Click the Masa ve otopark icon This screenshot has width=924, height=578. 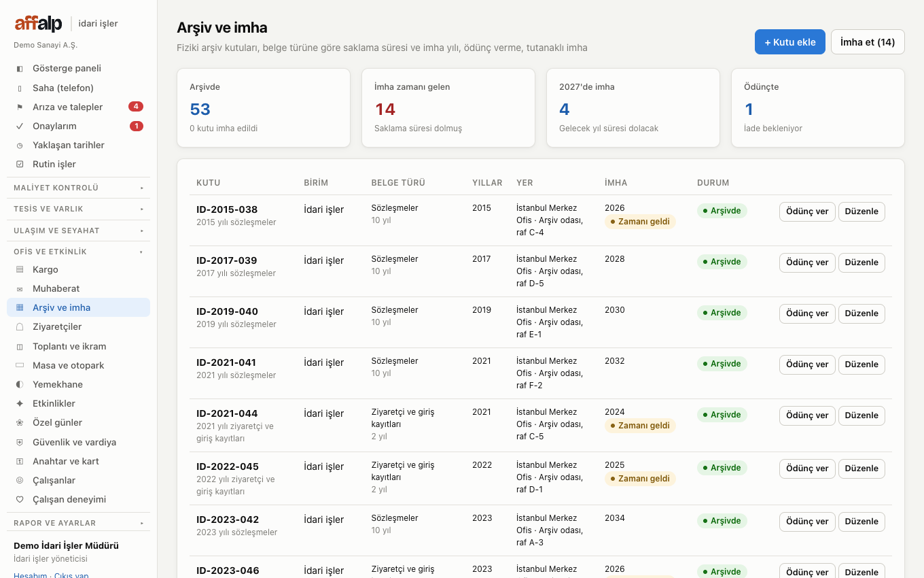tap(20, 365)
